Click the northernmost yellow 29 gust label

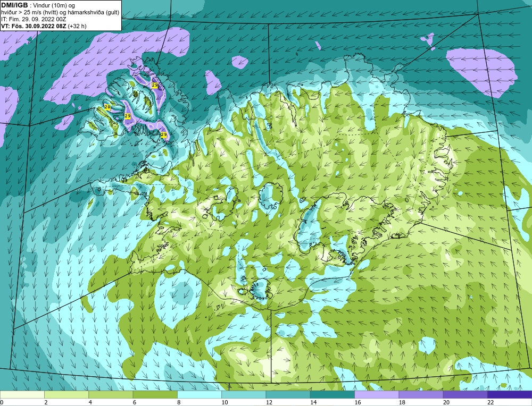point(155,86)
